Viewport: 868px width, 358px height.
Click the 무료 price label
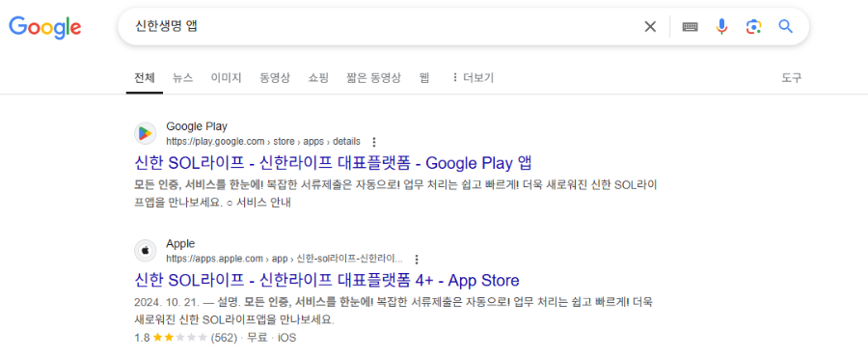click(258, 337)
